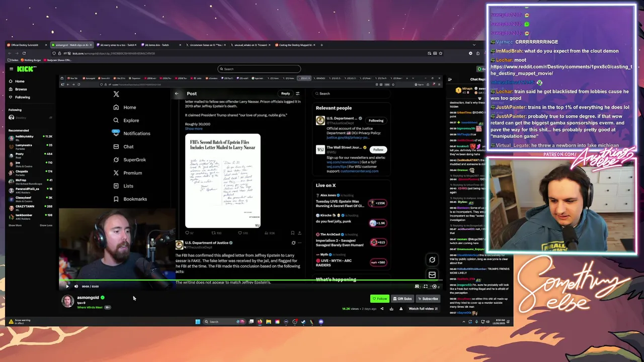
Task: Open clip player settings gear
Action: tap(434, 286)
